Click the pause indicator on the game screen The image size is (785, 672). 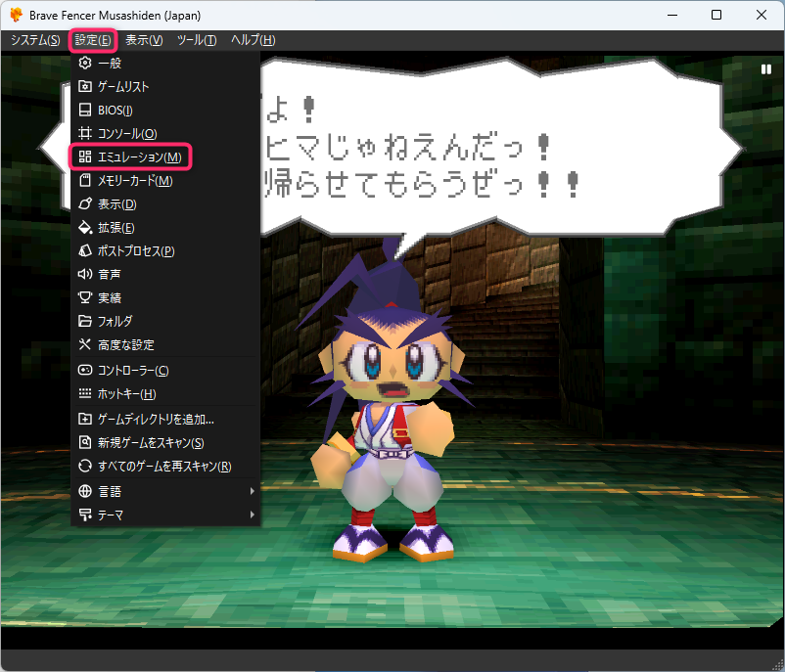(766, 69)
